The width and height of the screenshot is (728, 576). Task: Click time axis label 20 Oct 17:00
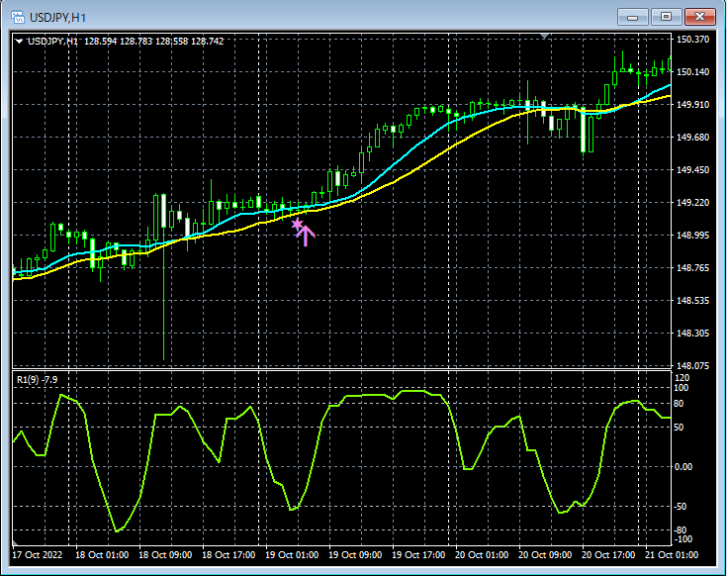coord(608,555)
